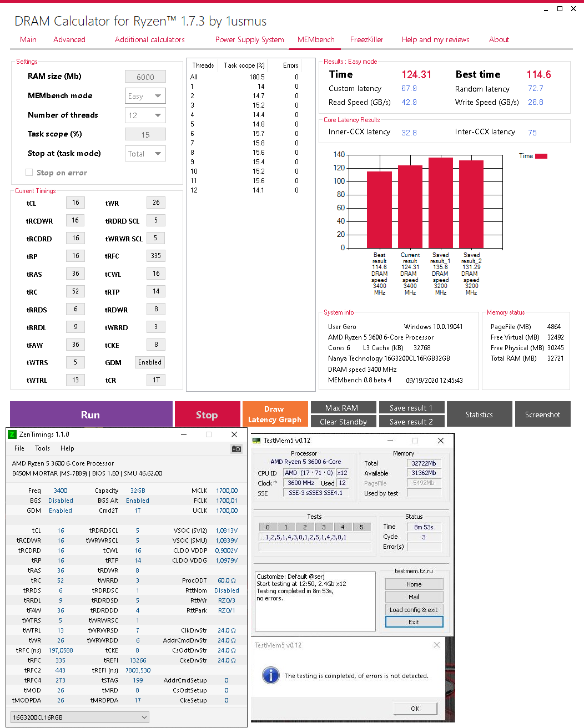Click the Read Speed value 42.9
The image size is (584, 728).
409,102
